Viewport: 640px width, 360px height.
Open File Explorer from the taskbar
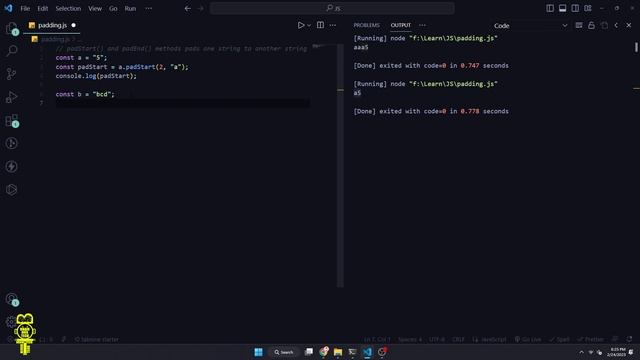[x=338, y=352]
